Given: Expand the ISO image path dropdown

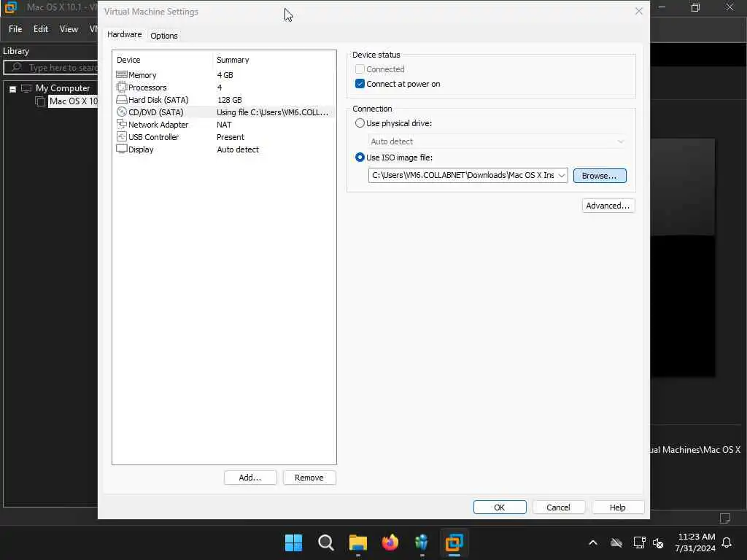Looking at the screenshot, I should tap(562, 175).
